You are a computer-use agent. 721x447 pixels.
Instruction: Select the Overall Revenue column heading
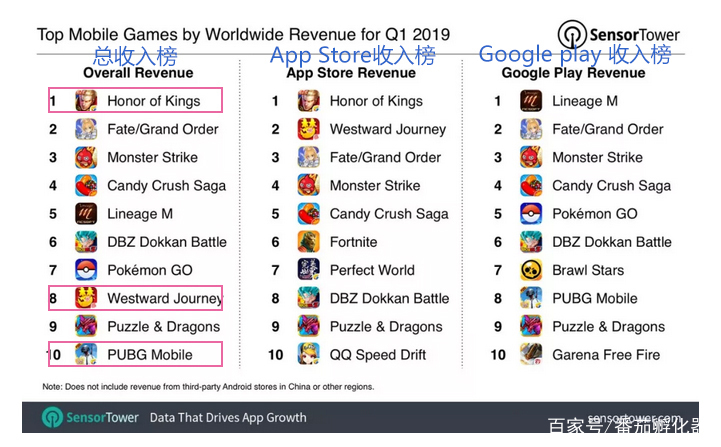tap(138, 73)
